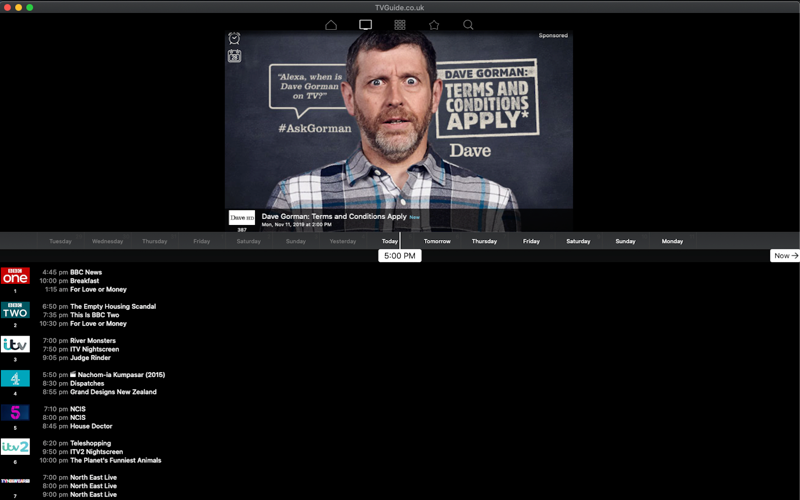
Task: Open Grand Designs New Zealand listing
Action: (113, 392)
